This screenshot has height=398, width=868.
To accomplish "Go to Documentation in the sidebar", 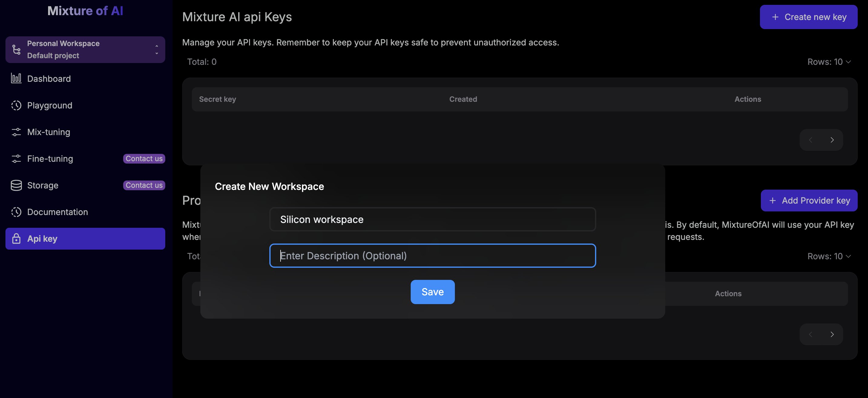I will 57,212.
